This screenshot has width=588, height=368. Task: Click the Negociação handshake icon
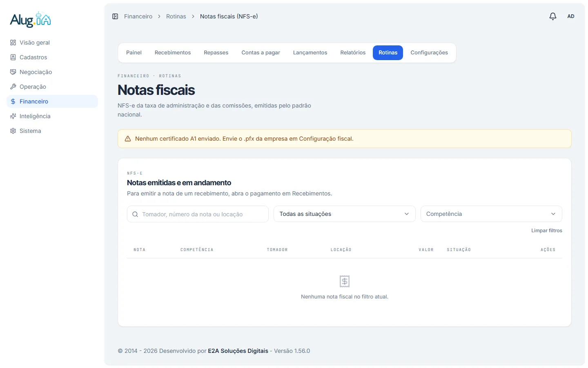point(13,72)
